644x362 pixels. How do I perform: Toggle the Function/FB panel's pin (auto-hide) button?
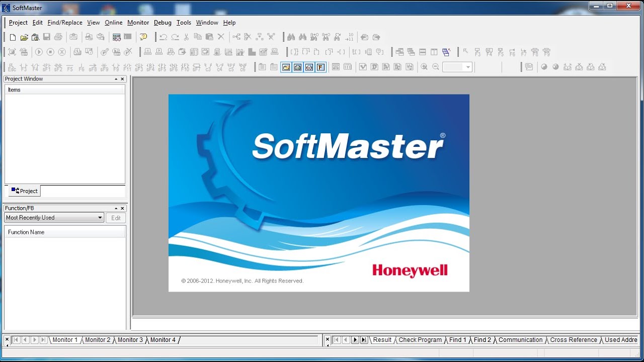pos(116,208)
